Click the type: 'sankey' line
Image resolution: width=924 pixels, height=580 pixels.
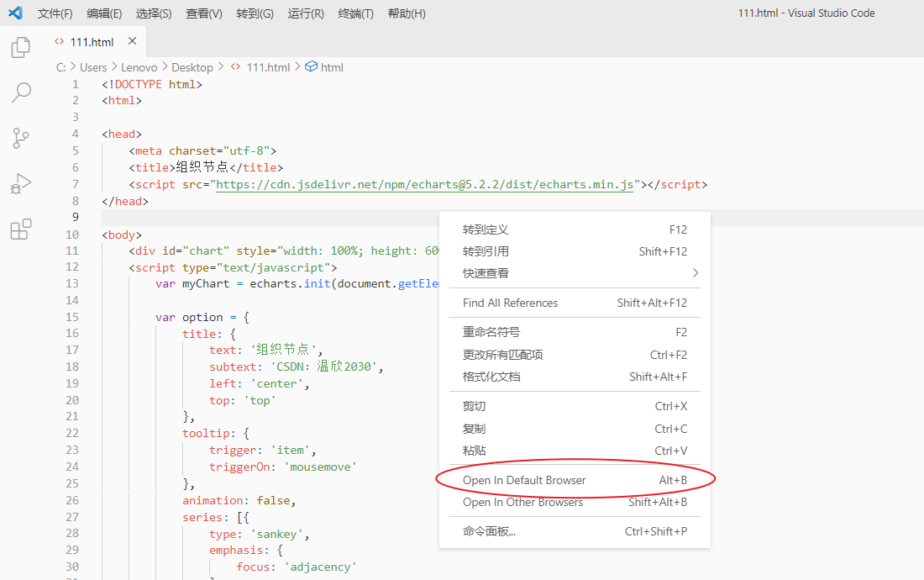point(260,534)
